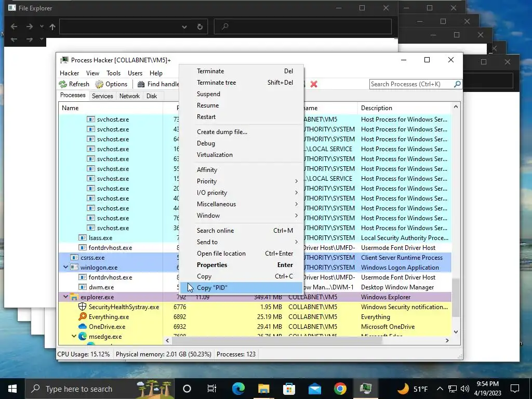This screenshot has height=399, width=532.
Task: Click File Explorer up arrow
Action: point(52,26)
